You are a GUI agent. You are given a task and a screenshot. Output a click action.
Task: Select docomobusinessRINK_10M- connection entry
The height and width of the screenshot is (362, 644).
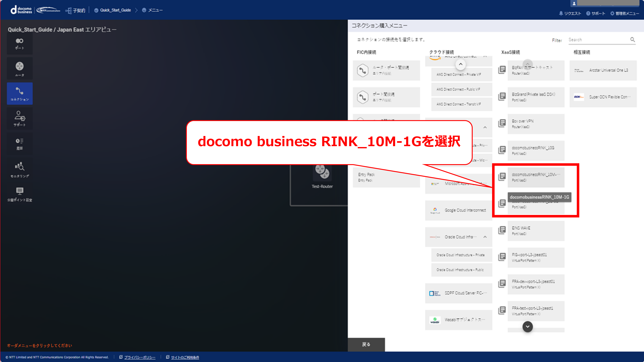pos(536,177)
